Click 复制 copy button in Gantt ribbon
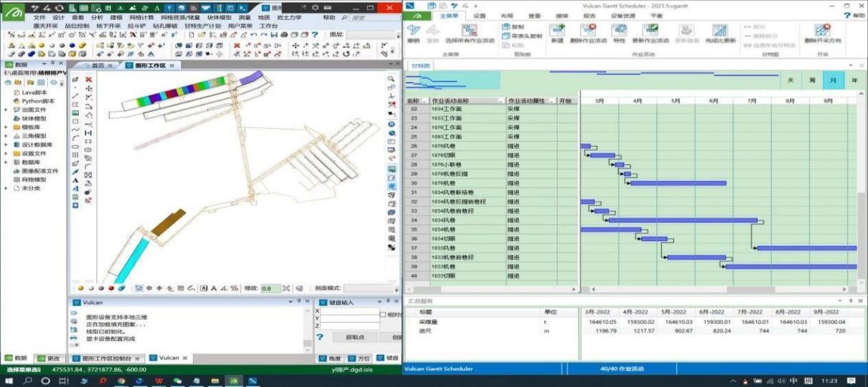The width and height of the screenshot is (868, 387). pos(513,26)
